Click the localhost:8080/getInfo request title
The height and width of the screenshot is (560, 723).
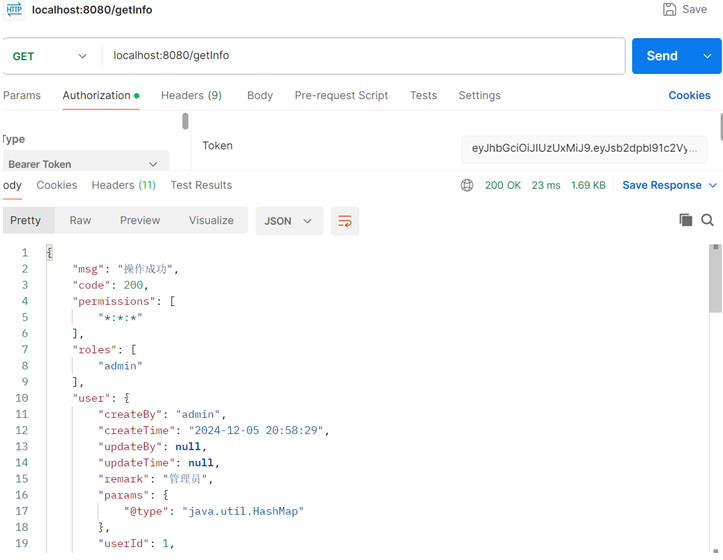coord(92,10)
